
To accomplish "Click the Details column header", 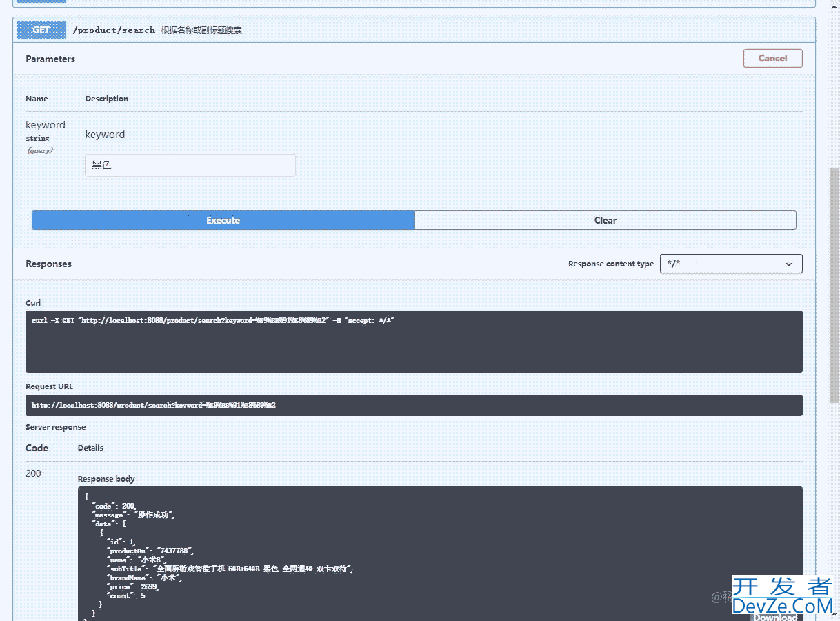I will click(90, 448).
